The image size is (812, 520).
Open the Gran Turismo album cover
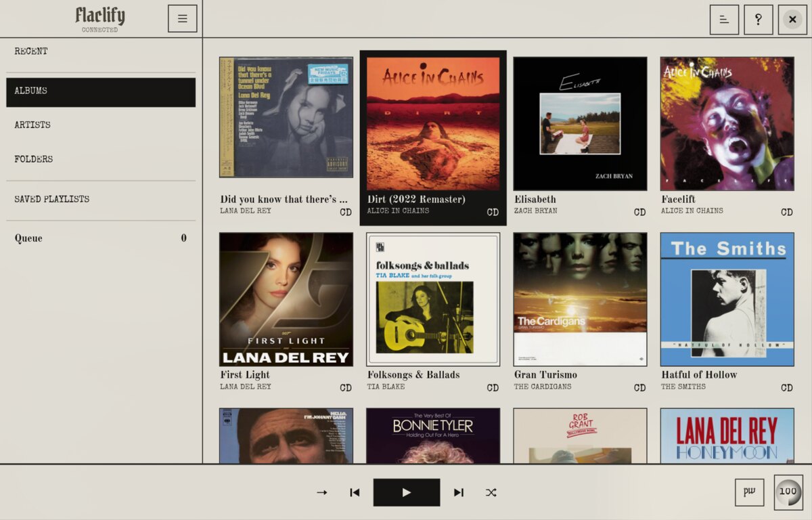(580, 299)
